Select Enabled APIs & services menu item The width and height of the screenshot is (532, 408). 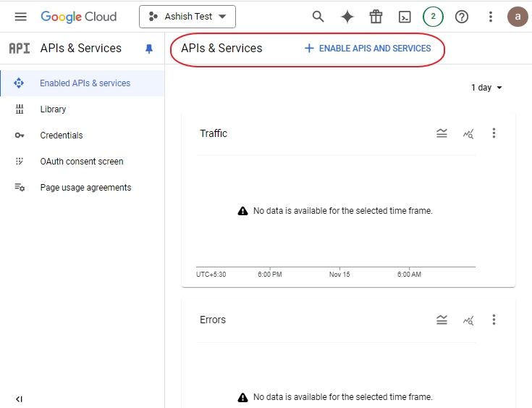click(83, 83)
